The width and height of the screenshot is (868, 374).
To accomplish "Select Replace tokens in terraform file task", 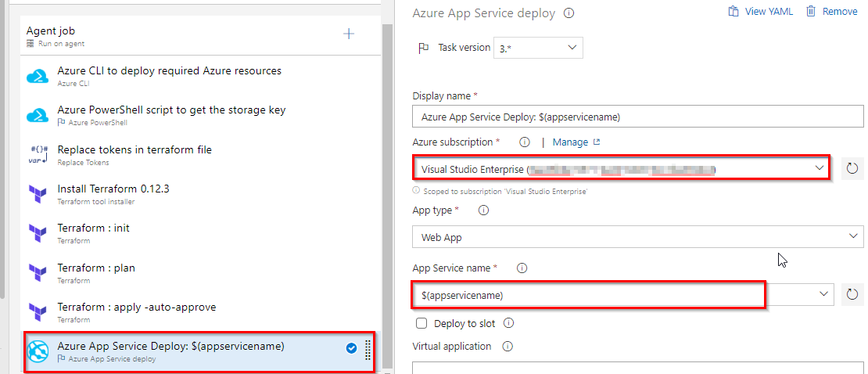I will point(200,155).
